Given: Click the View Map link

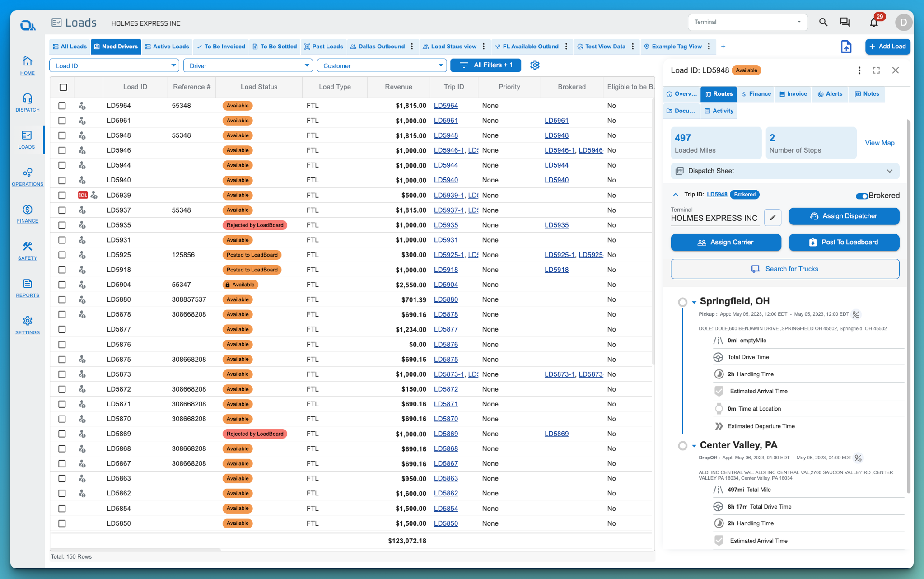Looking at the screenshot, I should [879, 143].
